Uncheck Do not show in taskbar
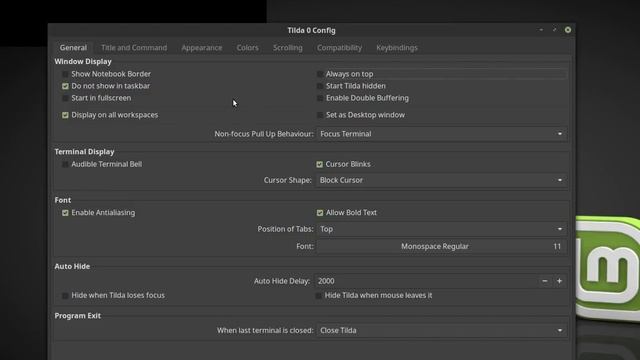 [65, 86]
